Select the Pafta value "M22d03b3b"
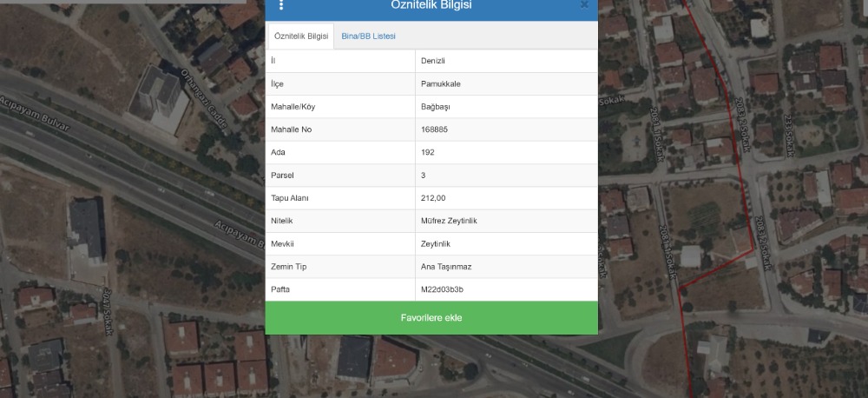868x398 pixels. click(443, 289)
